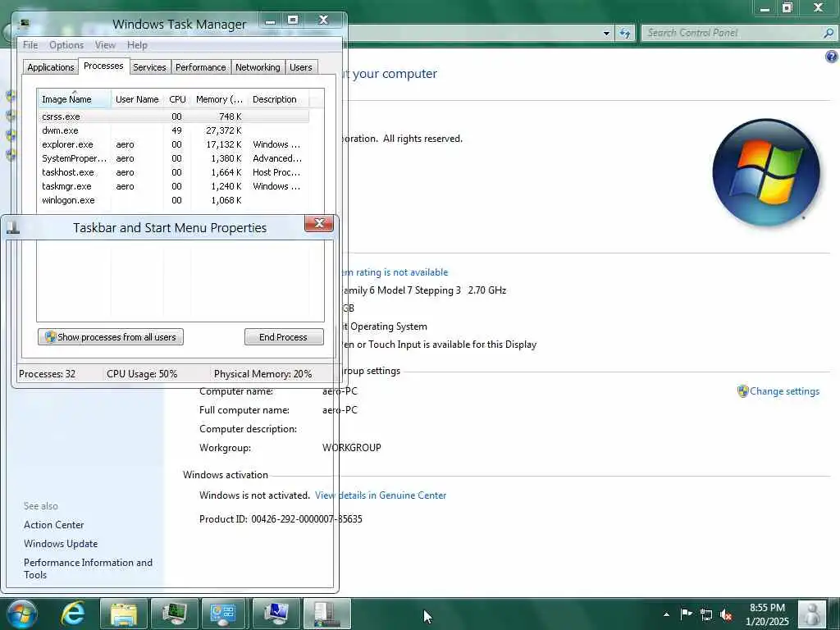Click the search magnifier icon
Screen dimensions: 840x630
point(829,33)
